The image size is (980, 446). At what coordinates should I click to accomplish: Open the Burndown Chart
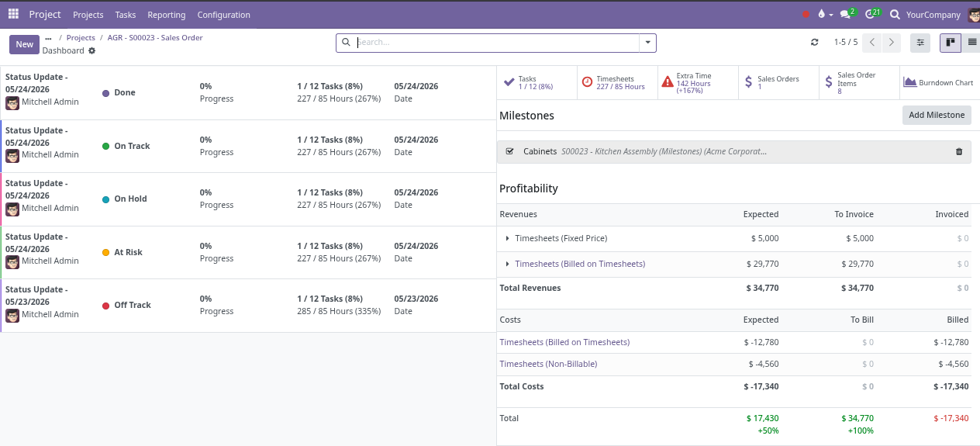(940, 83)
